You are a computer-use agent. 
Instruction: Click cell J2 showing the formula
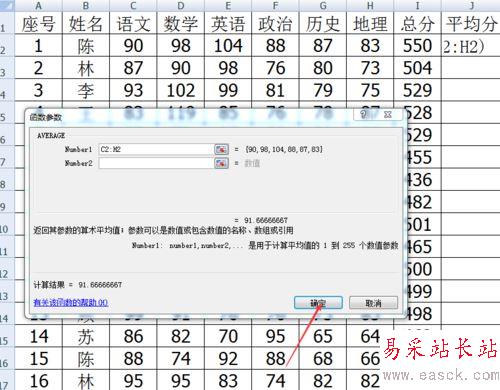(x=471, y=45)
